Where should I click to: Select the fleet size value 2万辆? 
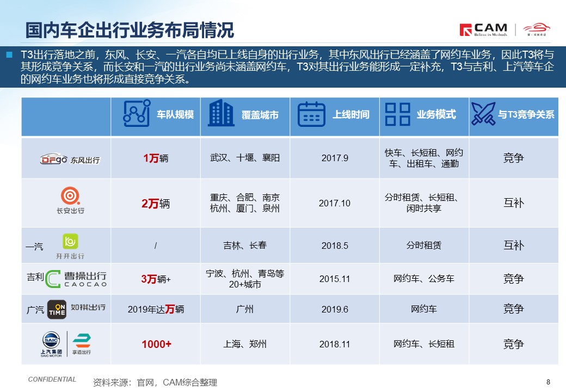point(156,204)
